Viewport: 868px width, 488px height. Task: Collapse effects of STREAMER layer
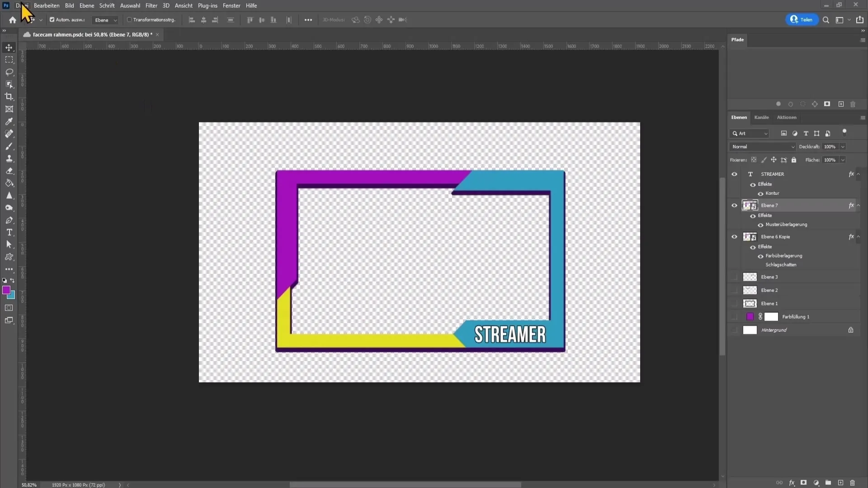point(859,174)
